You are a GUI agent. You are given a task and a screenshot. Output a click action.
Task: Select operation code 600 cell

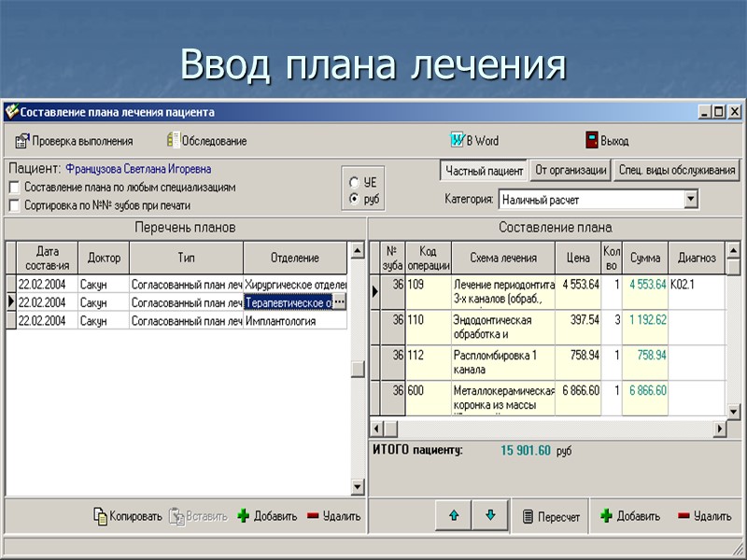click(429, 399)
